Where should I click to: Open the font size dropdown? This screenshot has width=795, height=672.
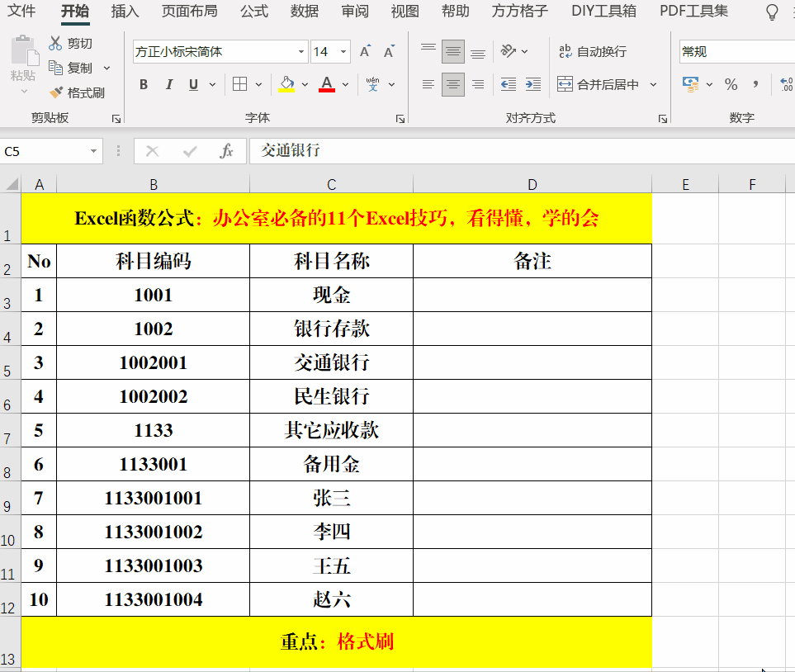point(343,52)
